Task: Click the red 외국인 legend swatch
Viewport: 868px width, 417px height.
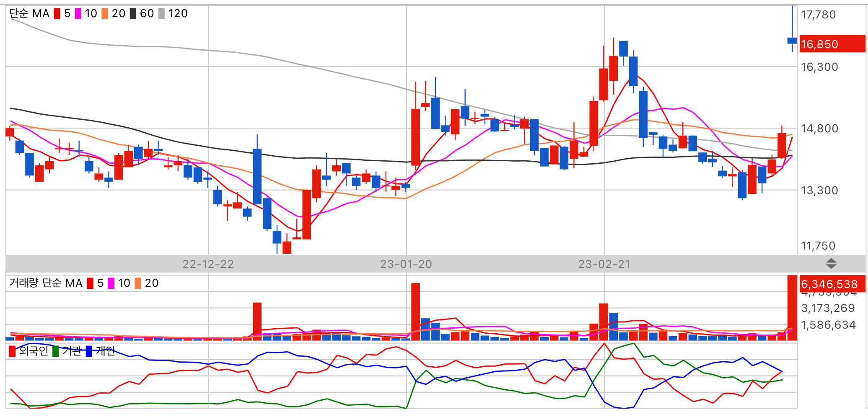Action: pos(12,352)
